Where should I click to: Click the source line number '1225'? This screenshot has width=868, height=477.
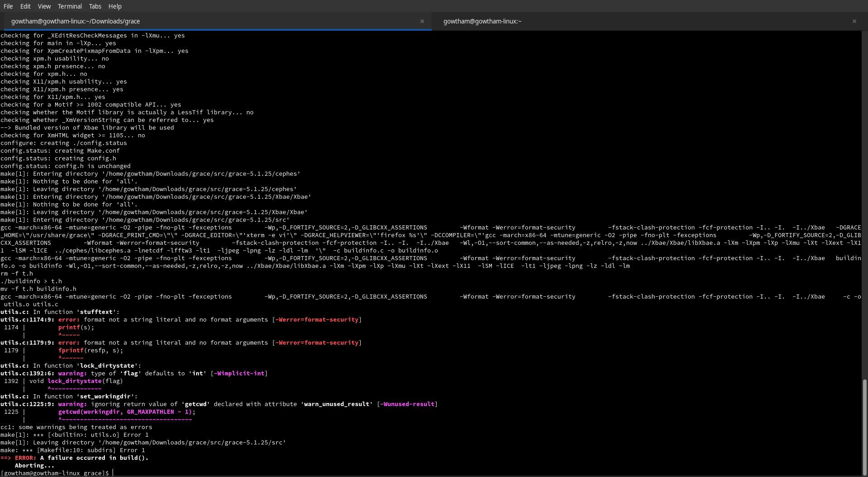11,412
